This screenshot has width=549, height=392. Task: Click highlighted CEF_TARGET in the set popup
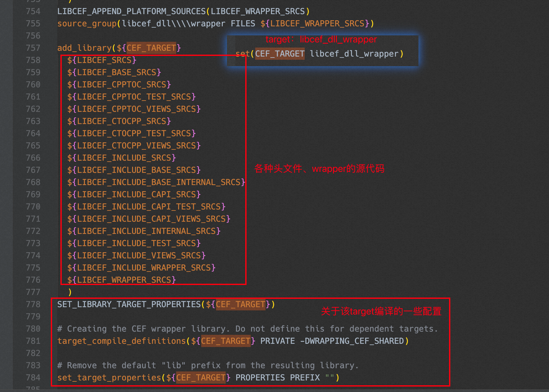tap(280, 54)
